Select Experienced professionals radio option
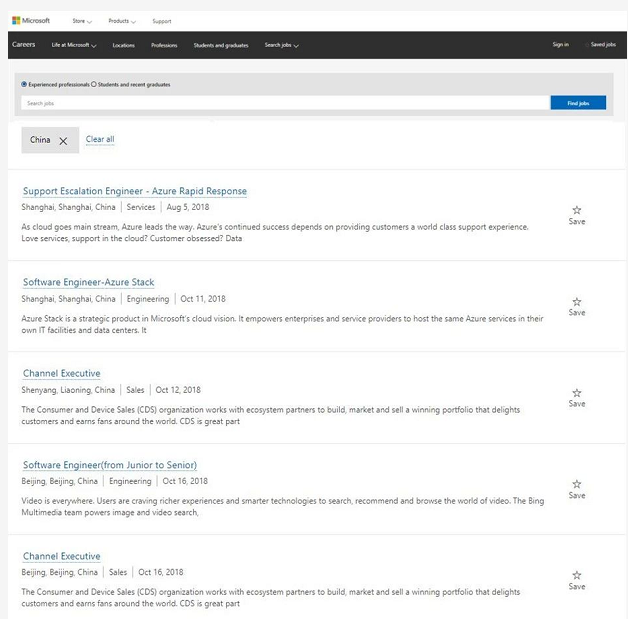The width and height of the screenshot is (628, 619). point(24,84)
